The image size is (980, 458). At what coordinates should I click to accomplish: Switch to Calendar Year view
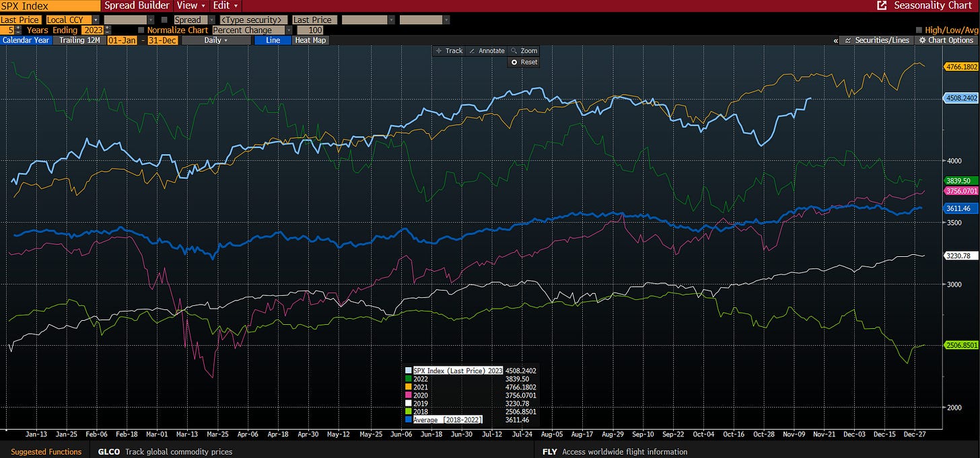[x=26, y=40]
